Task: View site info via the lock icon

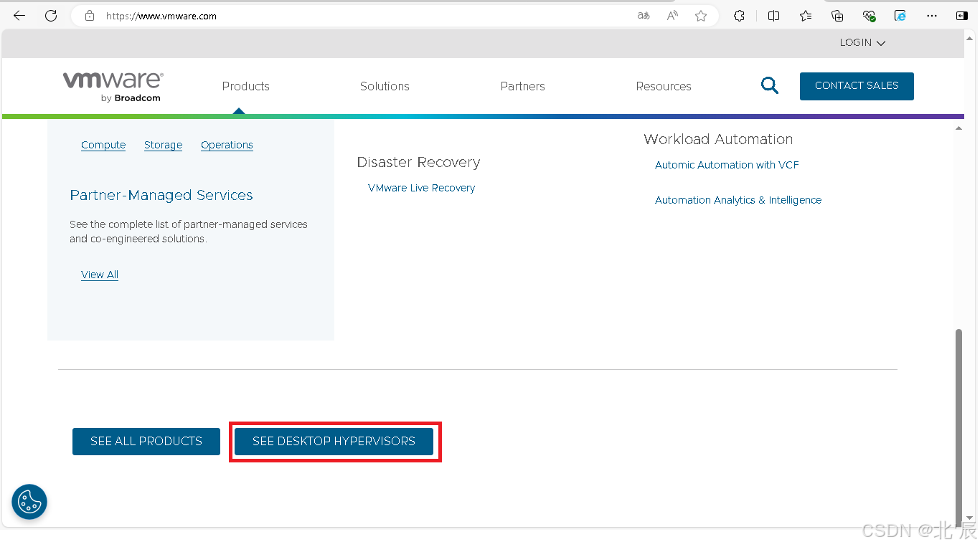Action: tap(90, 16)
